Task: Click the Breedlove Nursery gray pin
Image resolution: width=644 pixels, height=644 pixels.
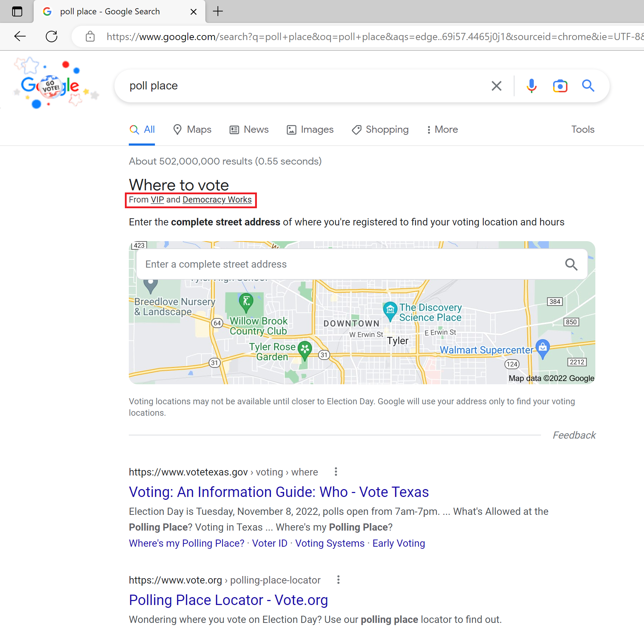Action: click(150, 286)
